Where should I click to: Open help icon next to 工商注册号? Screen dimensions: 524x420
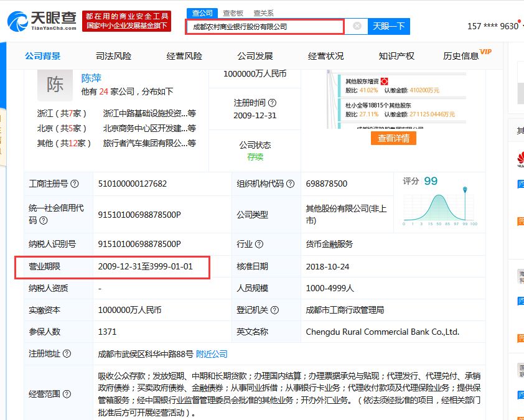pyautogui.click(x=75, y=184)
